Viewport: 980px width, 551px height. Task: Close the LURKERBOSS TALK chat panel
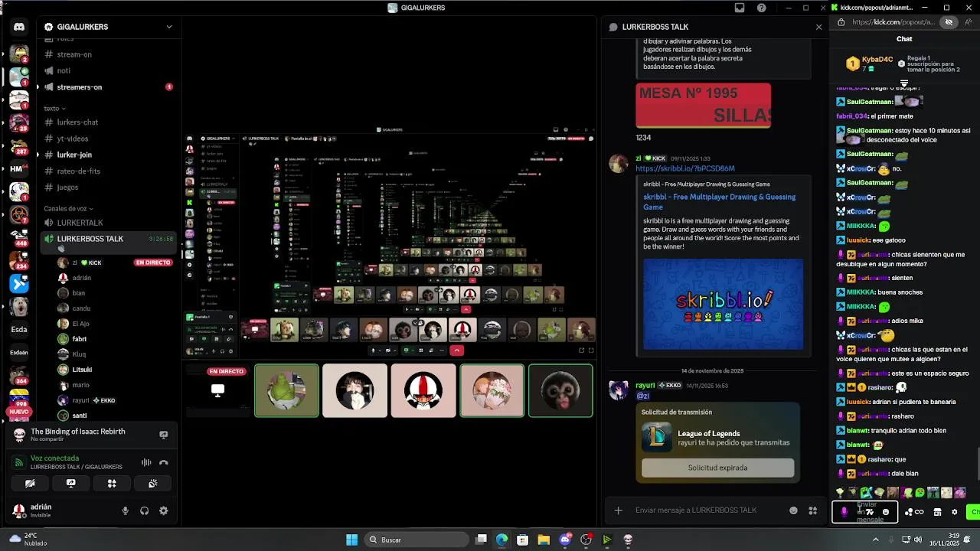[818, 27]
